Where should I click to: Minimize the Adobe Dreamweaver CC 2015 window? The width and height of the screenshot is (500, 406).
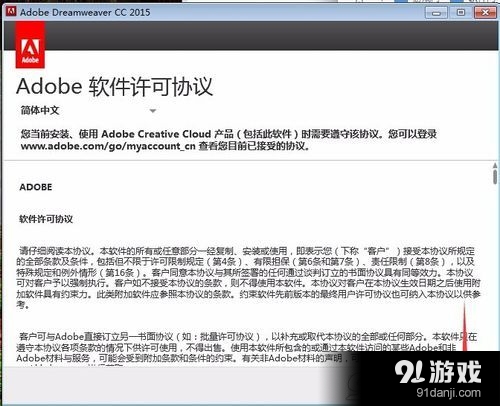(436, 13)
